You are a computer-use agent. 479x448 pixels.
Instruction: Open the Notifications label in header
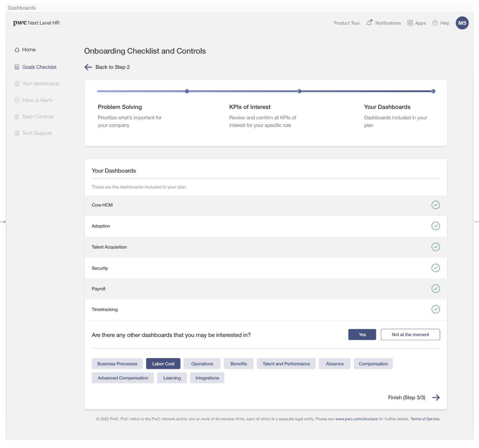388,23
